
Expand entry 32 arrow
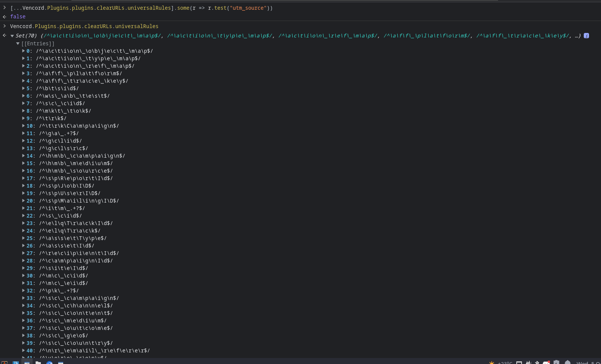[x=23, y=291]
